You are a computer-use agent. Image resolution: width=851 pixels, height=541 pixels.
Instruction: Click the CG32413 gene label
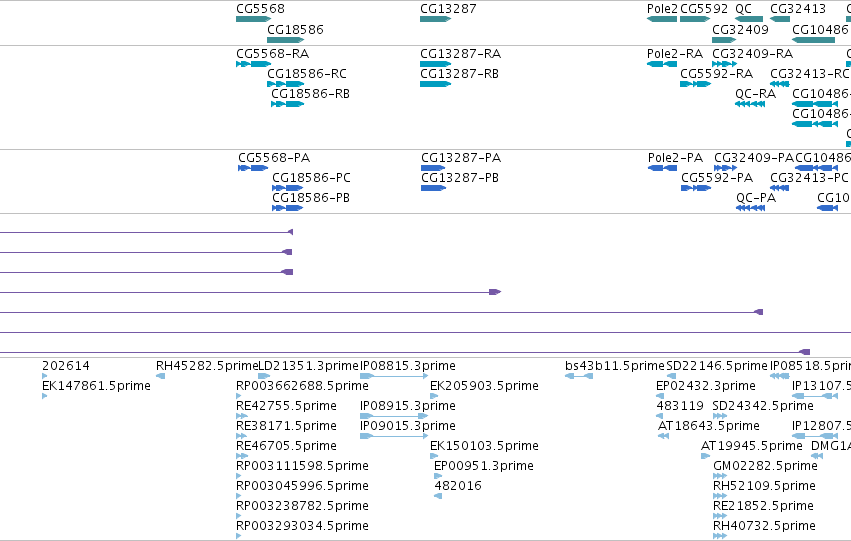(798, 9)
